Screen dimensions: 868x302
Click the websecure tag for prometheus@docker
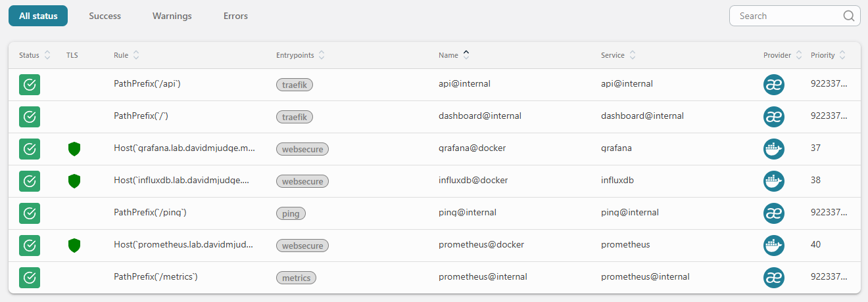tap(302, 246)
